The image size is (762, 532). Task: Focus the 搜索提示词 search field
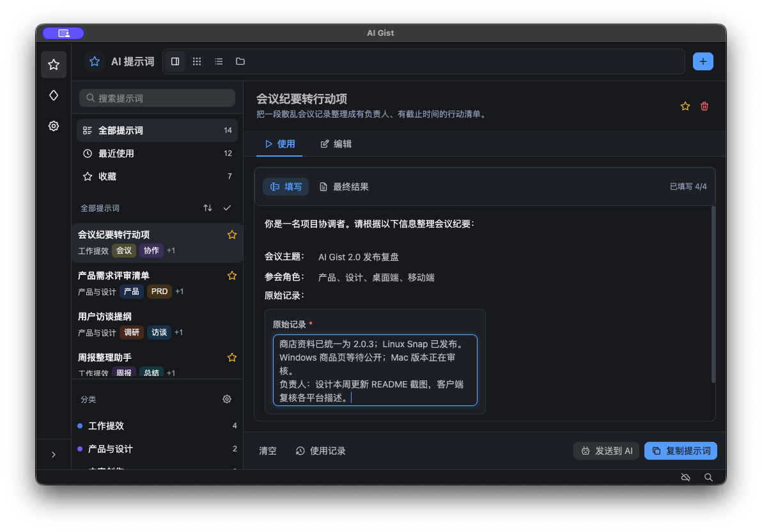click(x=157, y=98)
